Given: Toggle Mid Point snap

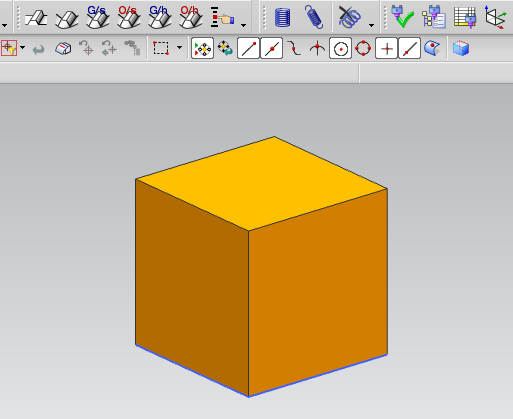Looking at the screenshot, I should tap(271, 48).
